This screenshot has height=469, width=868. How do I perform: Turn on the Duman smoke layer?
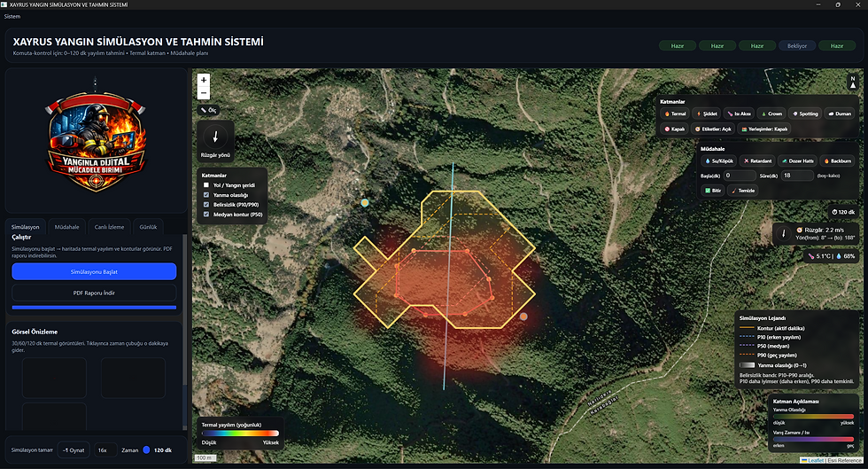tap(840, 113)
